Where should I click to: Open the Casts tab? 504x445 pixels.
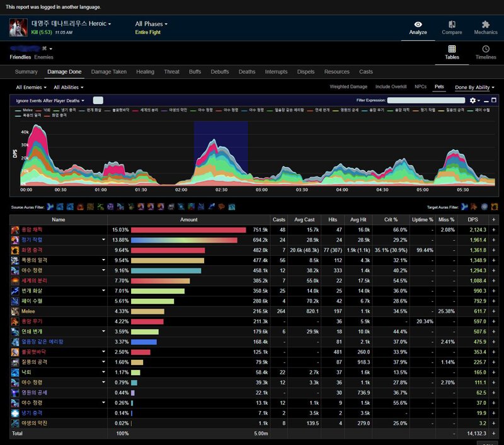pos(366,72)
